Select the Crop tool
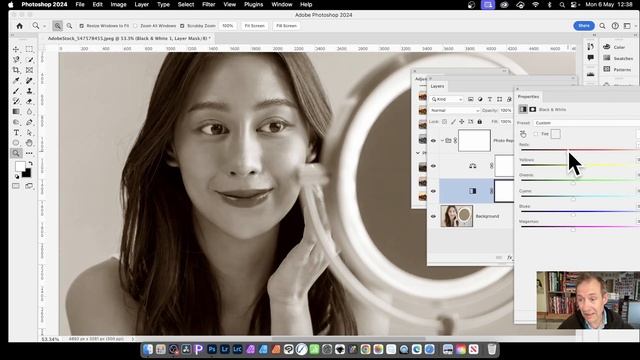This screenshot has width=640, height=360. pyautogui.click(x=16, y=70)
